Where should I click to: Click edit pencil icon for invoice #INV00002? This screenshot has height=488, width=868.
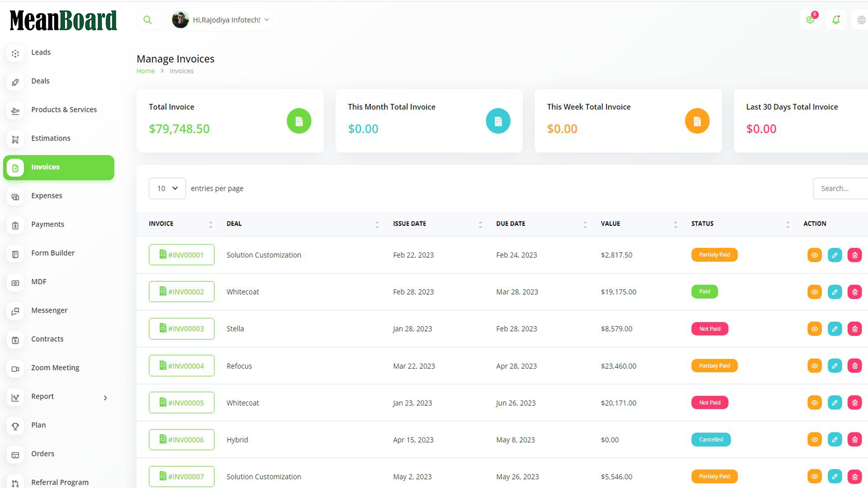835,292
